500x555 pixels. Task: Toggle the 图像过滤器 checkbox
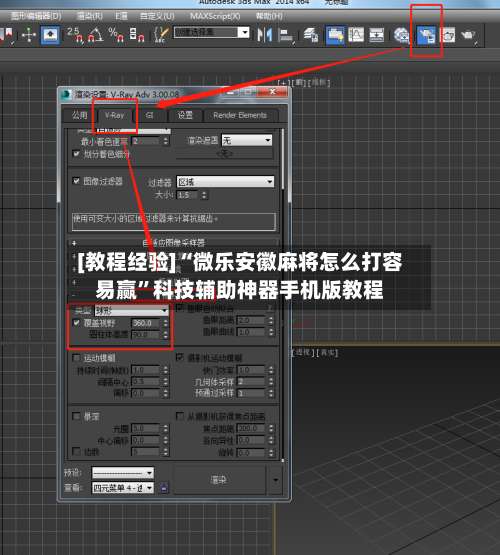click(76, 181)
